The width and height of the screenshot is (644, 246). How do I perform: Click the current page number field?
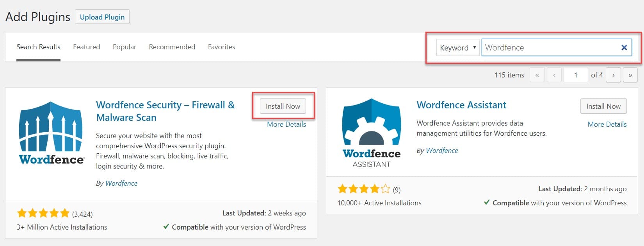point(576,75)
